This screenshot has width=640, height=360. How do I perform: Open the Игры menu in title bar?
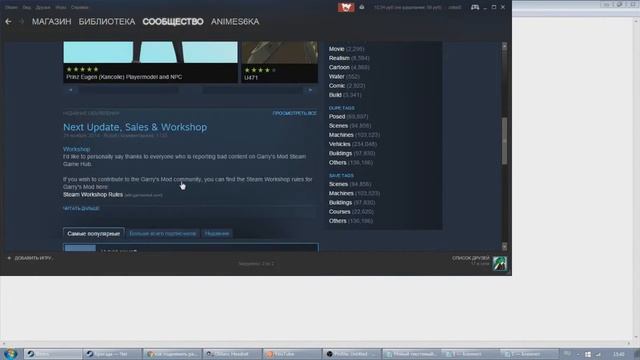(61, 7)
